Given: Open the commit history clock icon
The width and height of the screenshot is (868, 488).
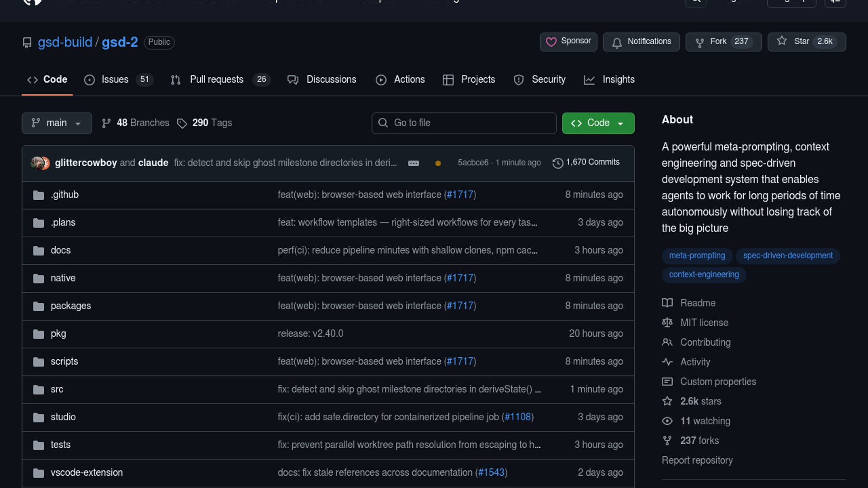Looking at the screenshot, I should [558, 163].
